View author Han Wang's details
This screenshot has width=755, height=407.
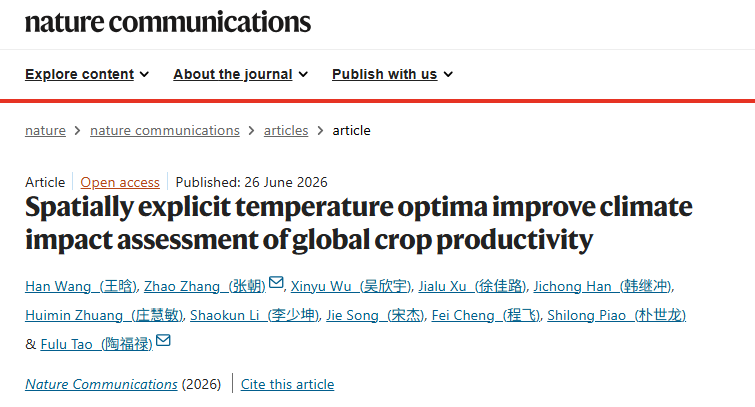[81, 286]
